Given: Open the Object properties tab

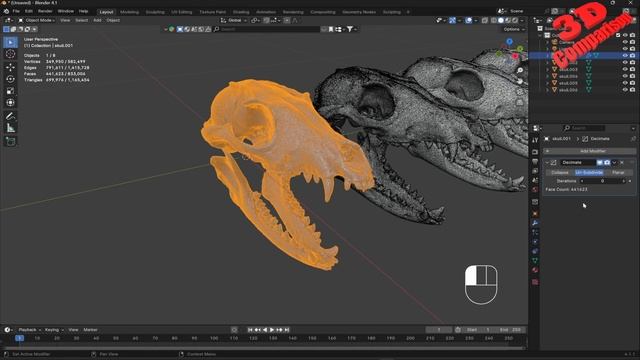Looking at the screenshot, I should 535,213.
